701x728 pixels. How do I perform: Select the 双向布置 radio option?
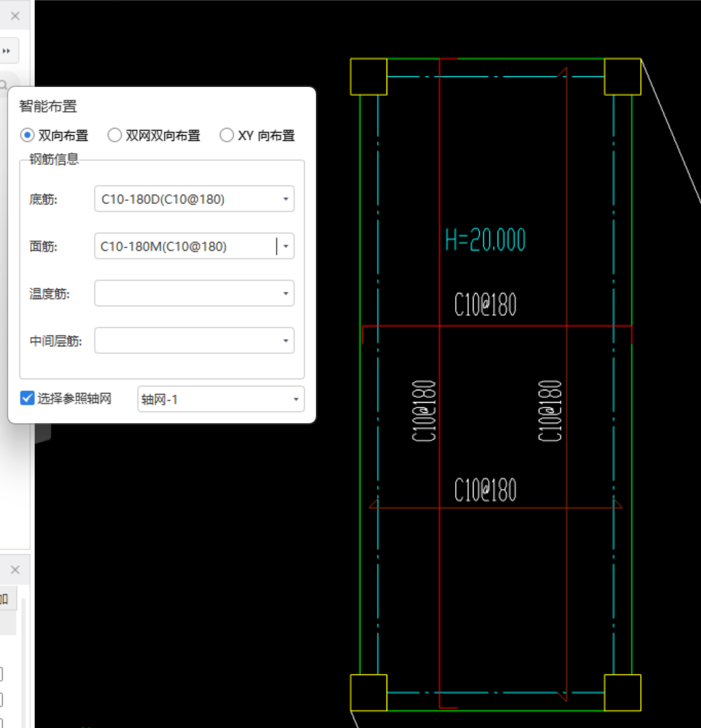(27, 135)
